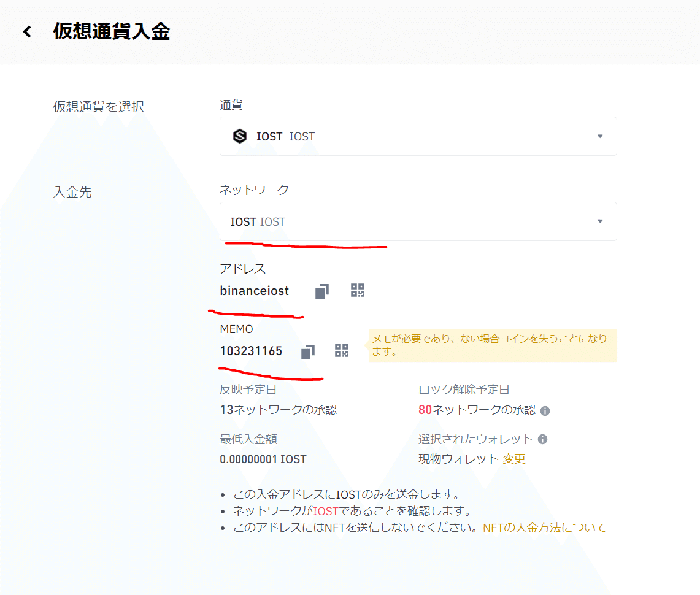Viewport: 700px width, 595px height.
Task: Select the MEMO value 103231165
Action: tap(251, 351)
